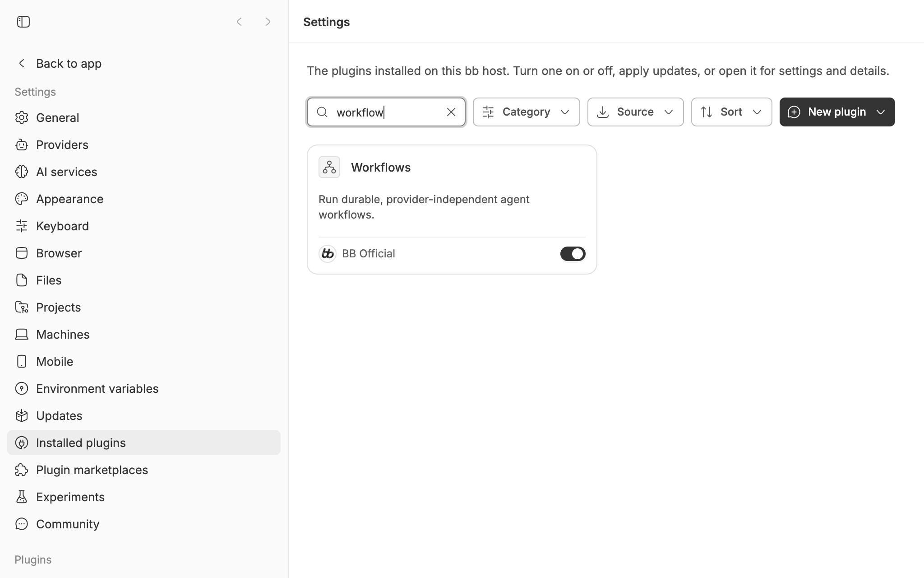Click the search magnifier icon
Viewport: 924px width, 578px height.
coord(322,112)
